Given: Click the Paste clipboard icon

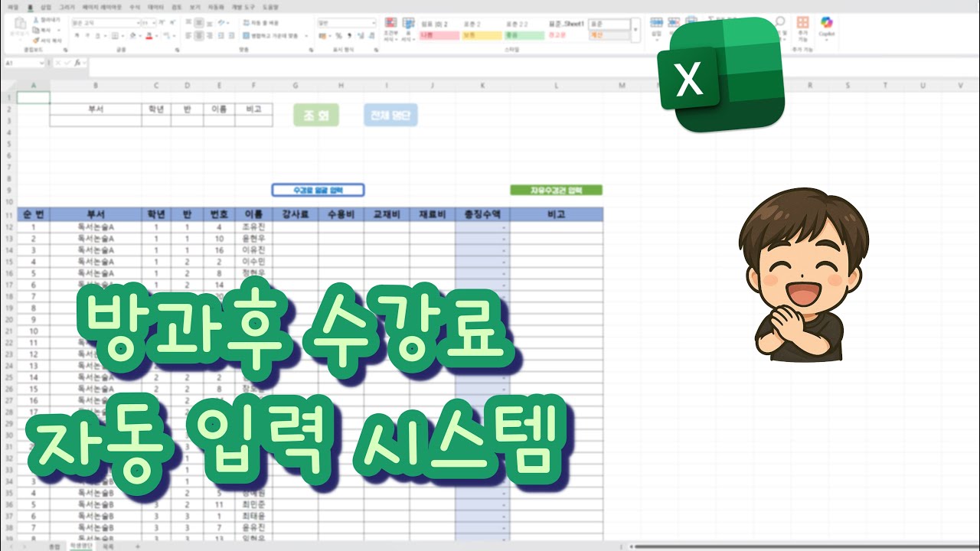Looking at the screenshot, I should 19,23.
